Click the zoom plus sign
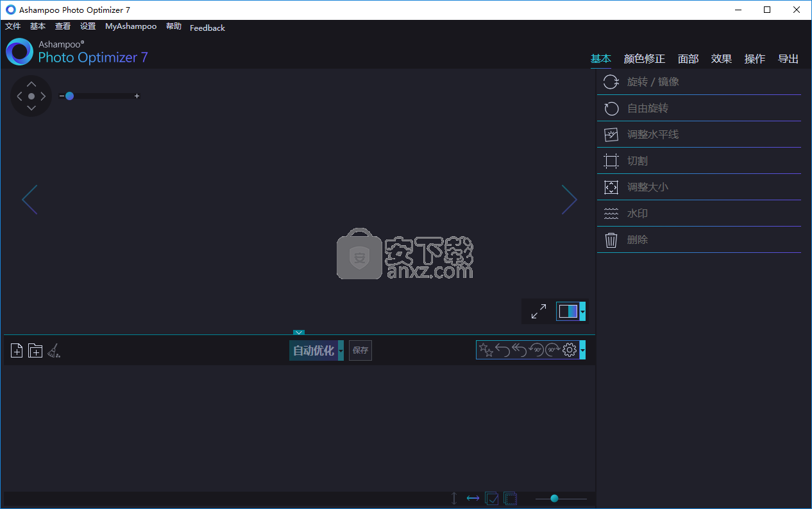This screenshot has height=509, width=812. [x=137, y=96]
